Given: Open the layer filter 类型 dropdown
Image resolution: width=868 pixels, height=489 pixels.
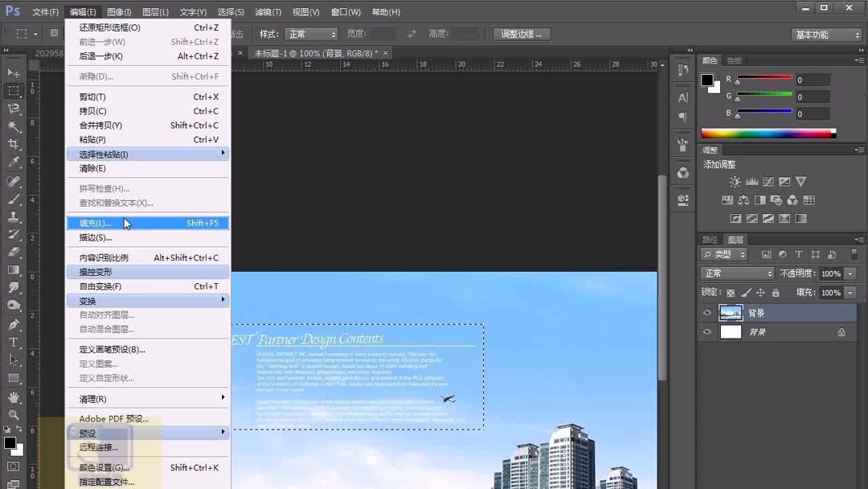Looking at the screenshot, I should (723, 253).
